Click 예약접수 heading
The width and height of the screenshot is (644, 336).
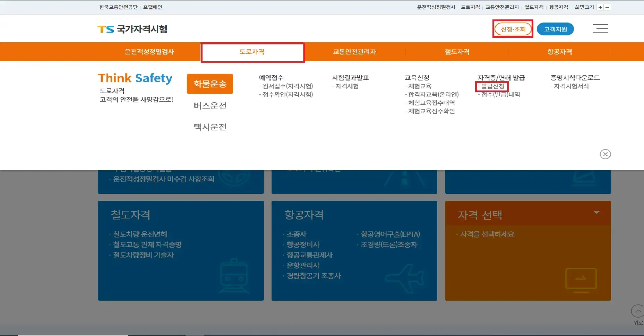(x=271, y=78)
